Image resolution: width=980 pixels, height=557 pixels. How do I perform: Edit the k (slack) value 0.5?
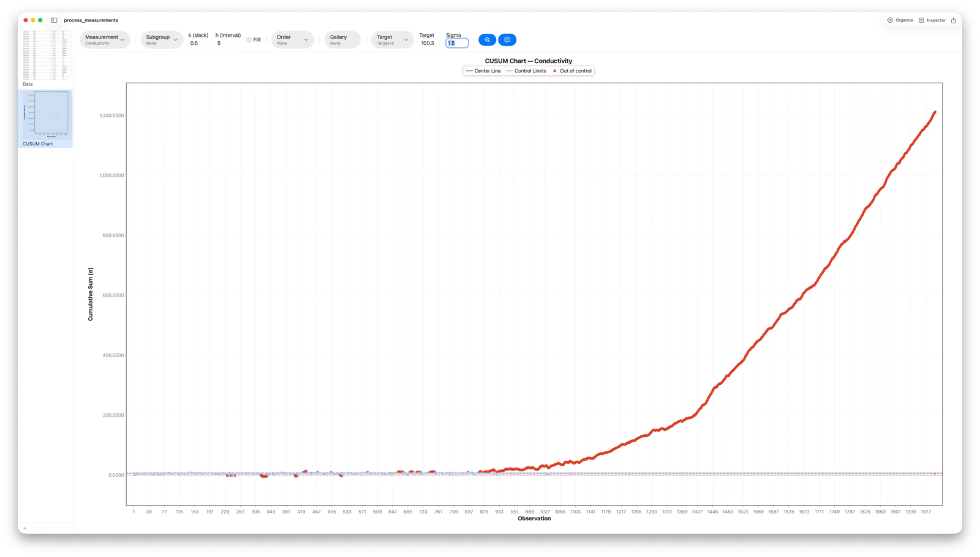(x=194, y=43)
